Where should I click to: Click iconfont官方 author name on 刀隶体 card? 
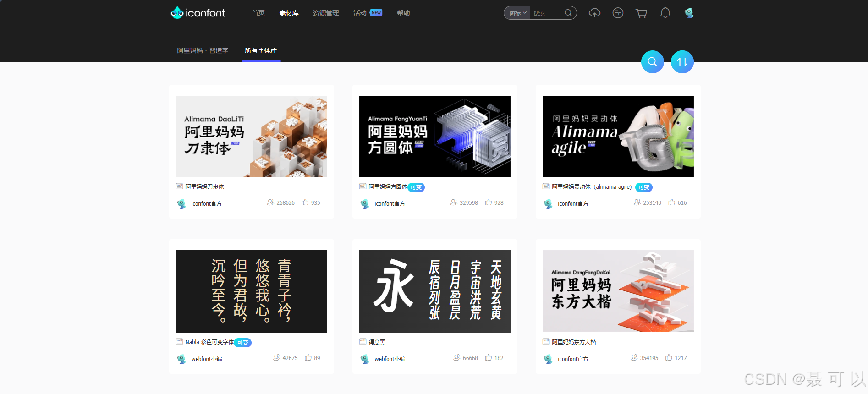click(206, 204)
